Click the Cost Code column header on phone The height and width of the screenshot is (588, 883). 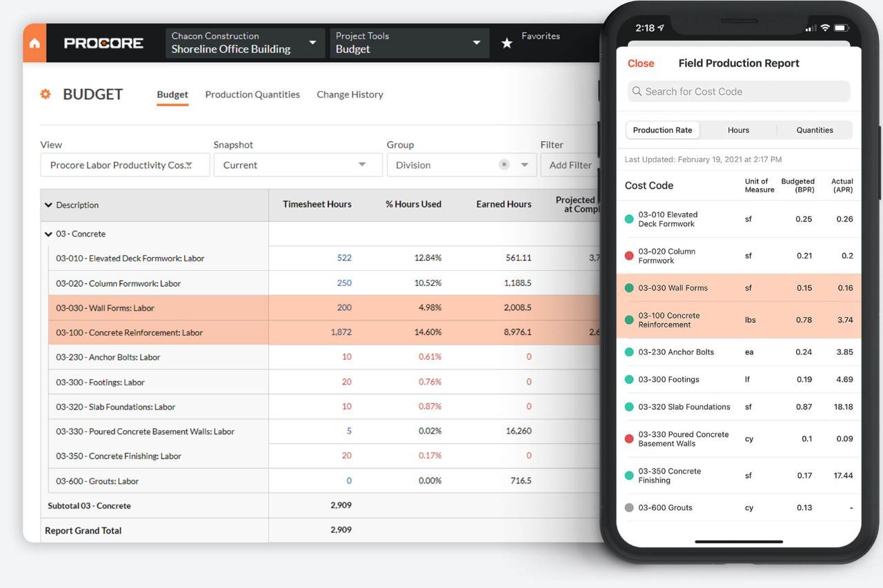[649, 185]
